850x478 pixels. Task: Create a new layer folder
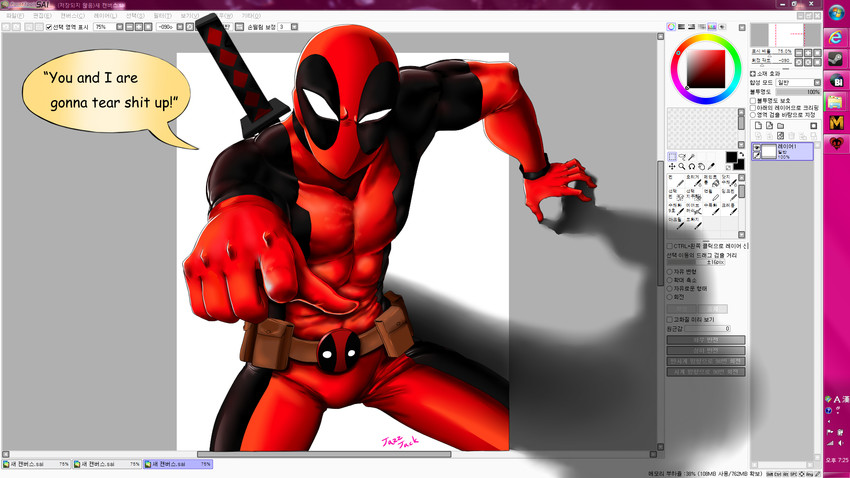pos(781,126)
